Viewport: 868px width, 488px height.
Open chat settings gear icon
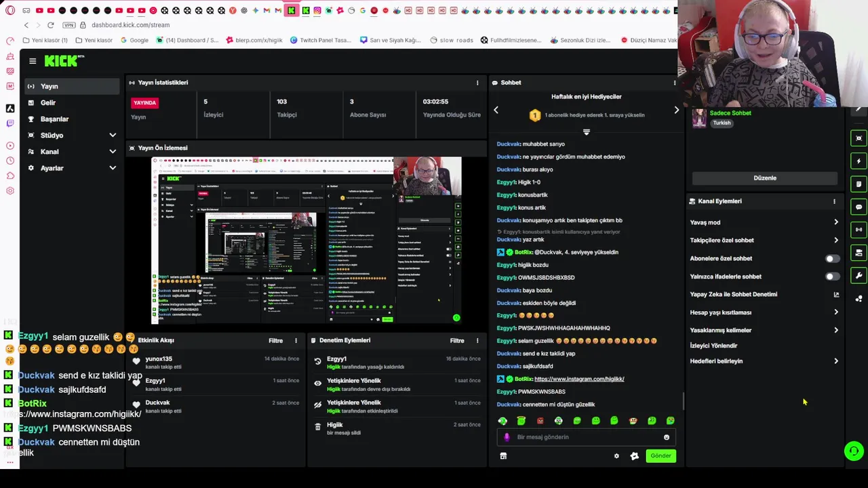pos(616,456)
